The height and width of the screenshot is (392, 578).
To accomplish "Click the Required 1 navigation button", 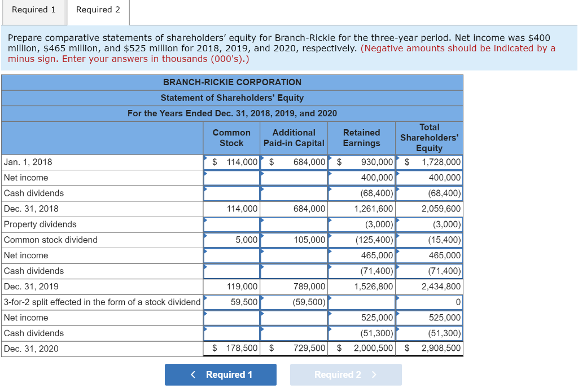I will (x=221, y=374).
